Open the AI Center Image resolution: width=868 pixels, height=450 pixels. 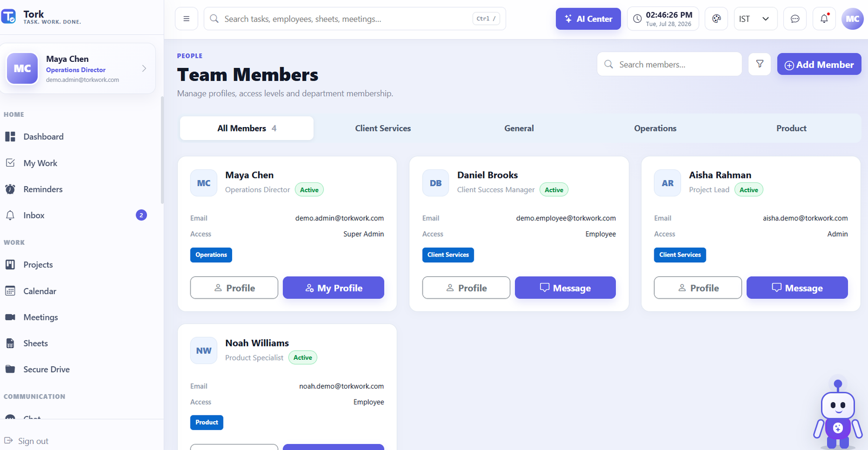[588, 18]
